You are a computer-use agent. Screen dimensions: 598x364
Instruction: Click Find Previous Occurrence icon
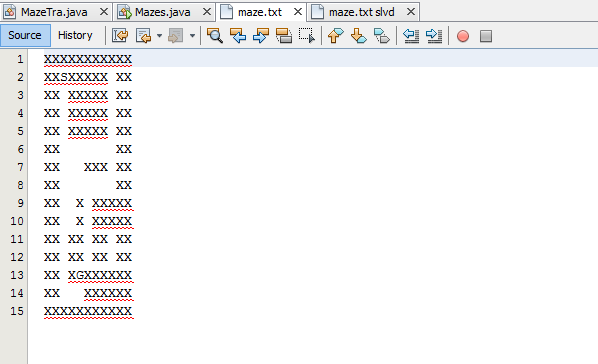pos(238,36)
